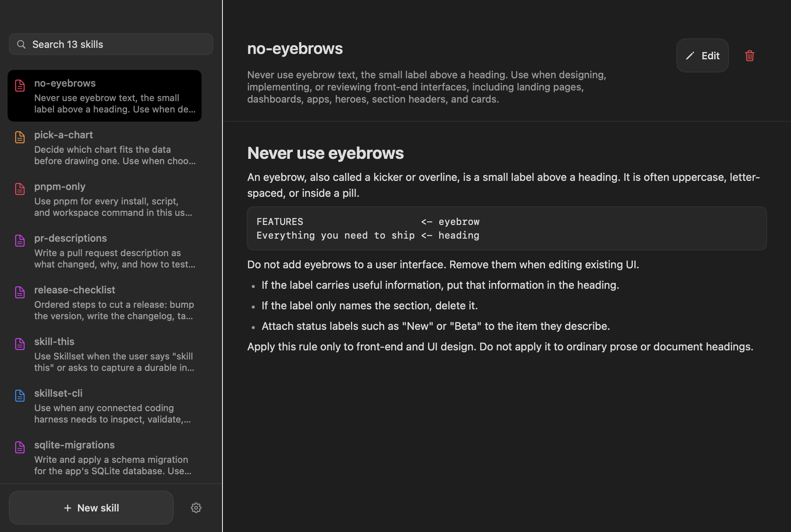Image resolution: width=791 pixels, height=532 pixels.
Task: Click the 'Do not add eyebrows' sentence
Action: pyautogui.click(x=443, y=264)
